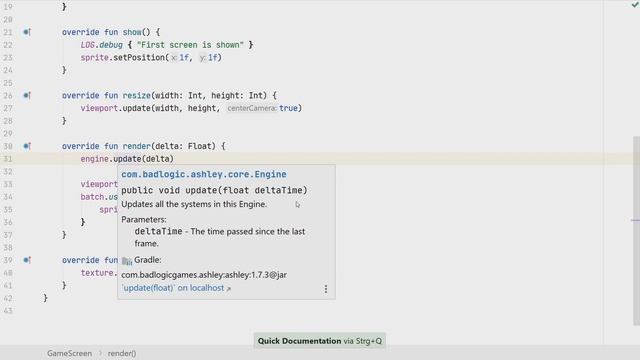Viewport: 640px width, 360px height.
Task: Click line number 31 in the gutter
Action: 8,159
